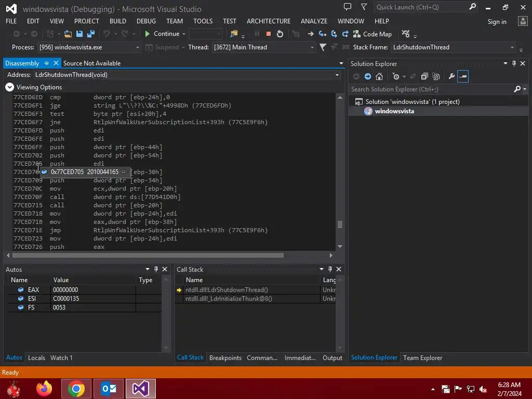The height and width of the screenshot is (399, 532).
Task: Click the diagnostic tools toolbar icon
Action: tap(405, 34)
